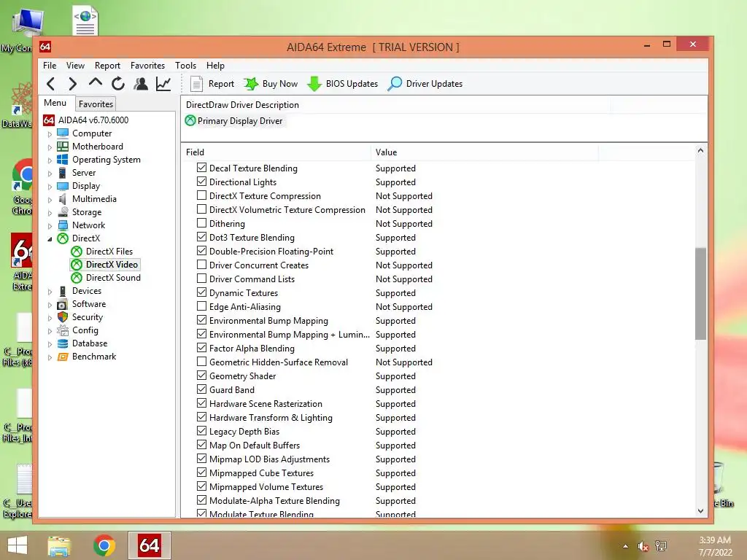
Task: Expand the Operating System node
Action: pos(50,160)
